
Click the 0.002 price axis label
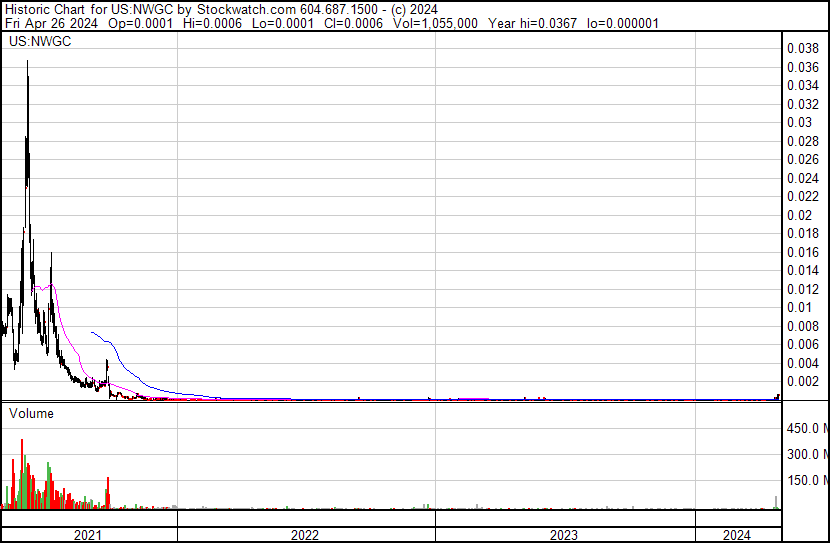click(x=803, y=381)
